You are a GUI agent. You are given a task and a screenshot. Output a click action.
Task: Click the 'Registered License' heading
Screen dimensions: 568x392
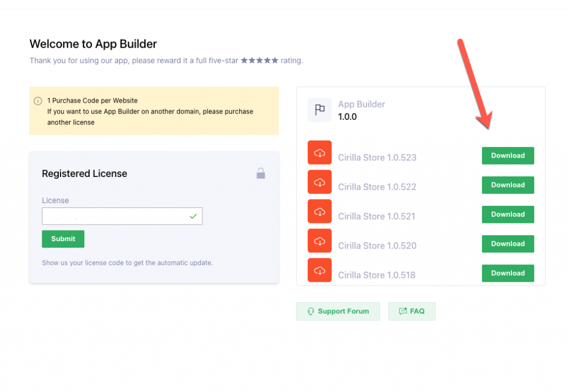[x=84, y=174]
